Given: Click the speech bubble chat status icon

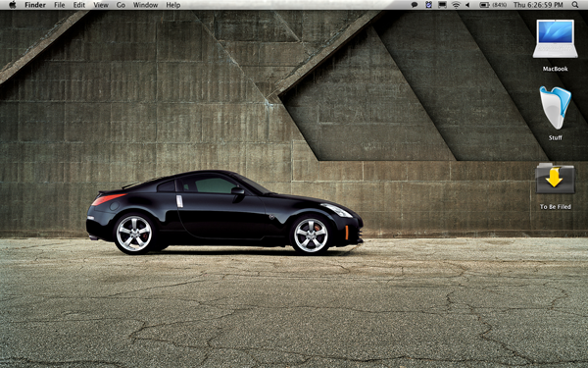Looking at the screenshot, I should click(415, 5).
